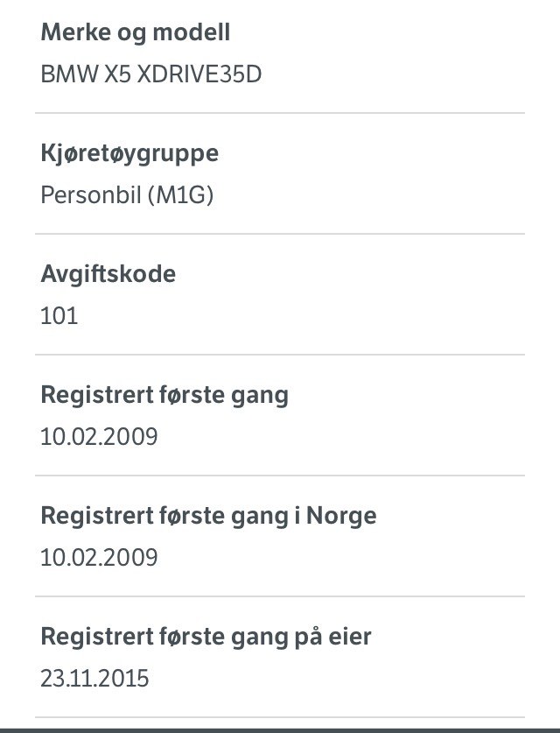Click the "Avgiftskode" heading

pyautogui.click(x=108, y=274)
